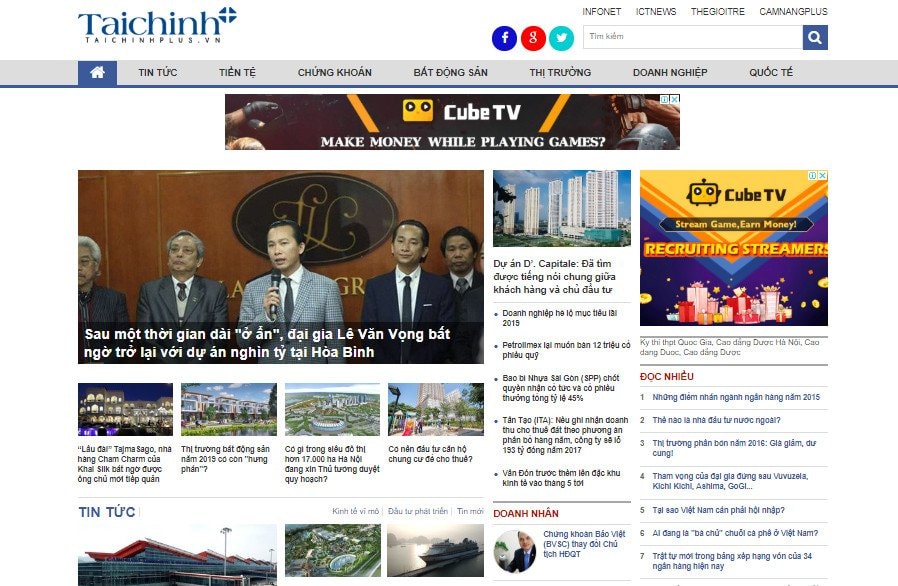Select the BẤT ĐỘNG SẢN menu item
The height and width of the screenshot is (586, 898).
450,73
